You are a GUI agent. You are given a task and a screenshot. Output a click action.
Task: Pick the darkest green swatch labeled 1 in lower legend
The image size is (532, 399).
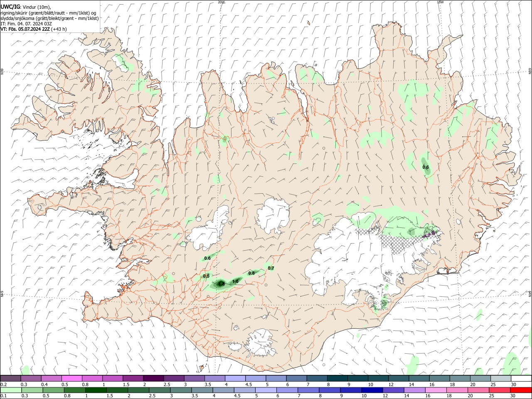pos(96,390)
